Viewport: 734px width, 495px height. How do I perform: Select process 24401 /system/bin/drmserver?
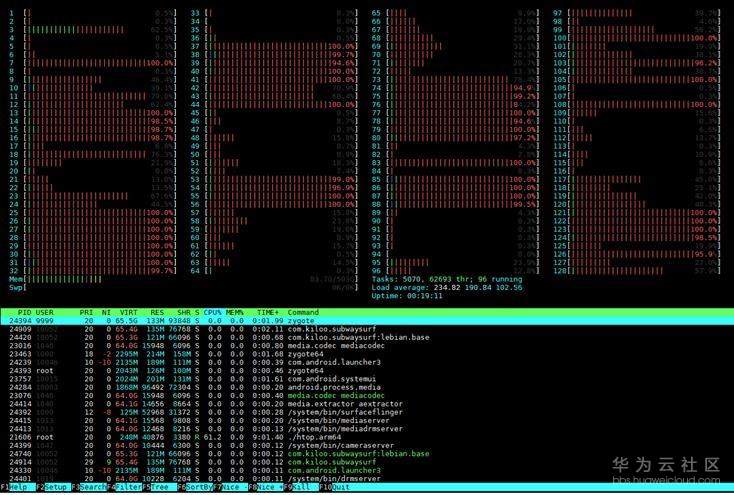[x=367, y=479]
